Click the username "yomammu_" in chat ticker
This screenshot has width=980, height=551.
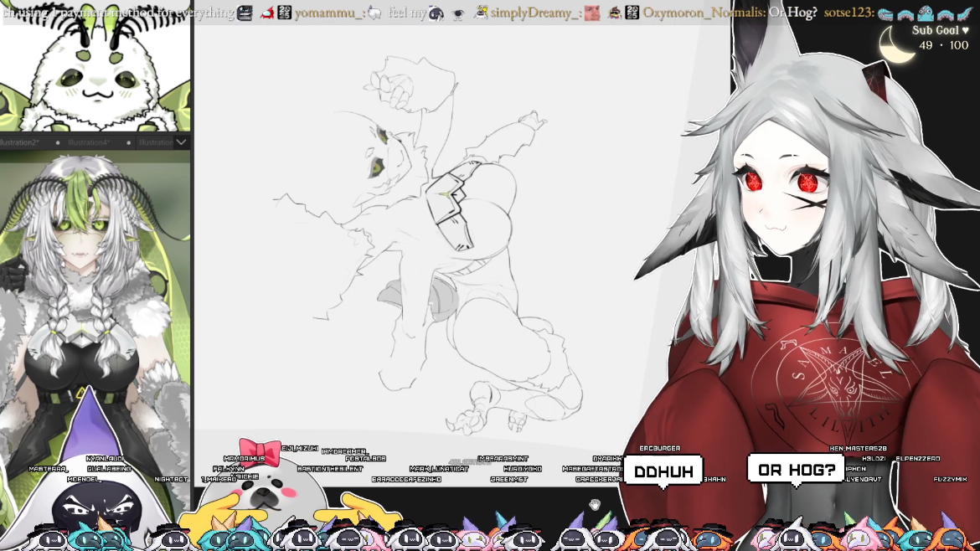[x=328, y=13]
